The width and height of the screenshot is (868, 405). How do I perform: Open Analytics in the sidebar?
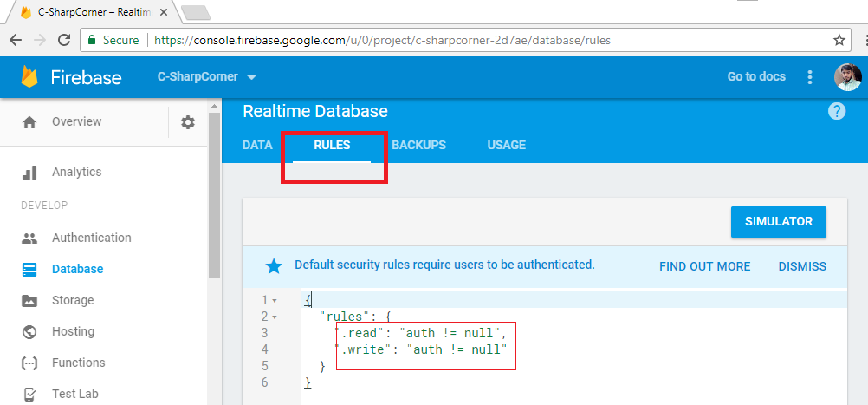77,173
